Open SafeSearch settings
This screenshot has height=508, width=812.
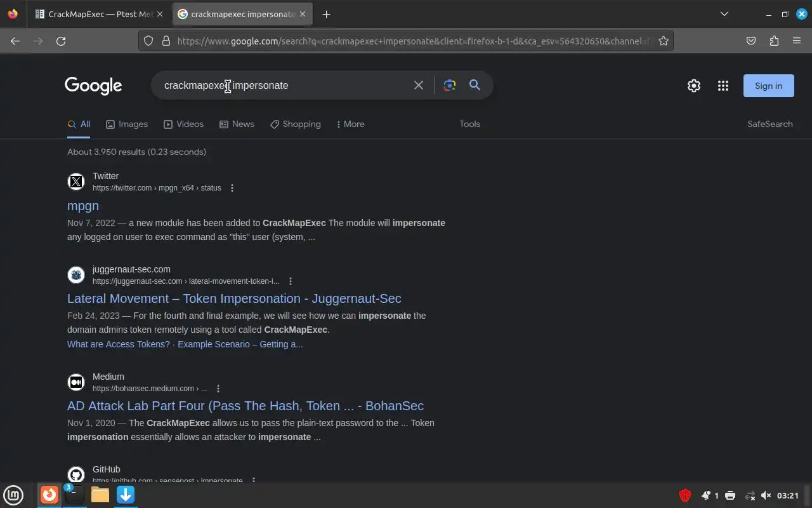[x=770, y=124]
